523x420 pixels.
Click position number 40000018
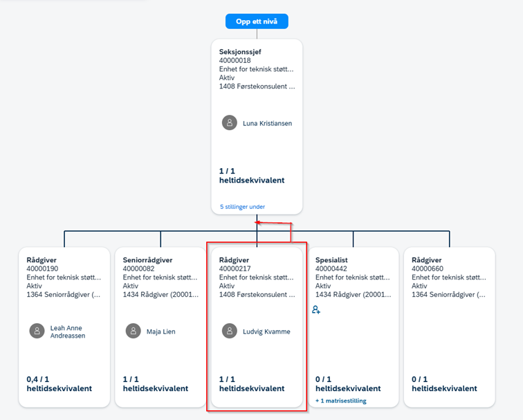(x=235, y=60)
